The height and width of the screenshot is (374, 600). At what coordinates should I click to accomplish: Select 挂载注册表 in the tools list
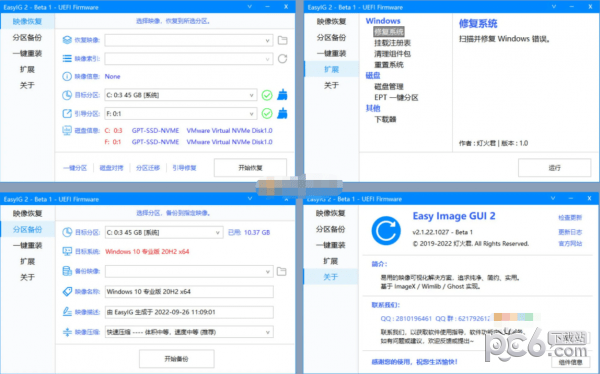click(392, 43)
